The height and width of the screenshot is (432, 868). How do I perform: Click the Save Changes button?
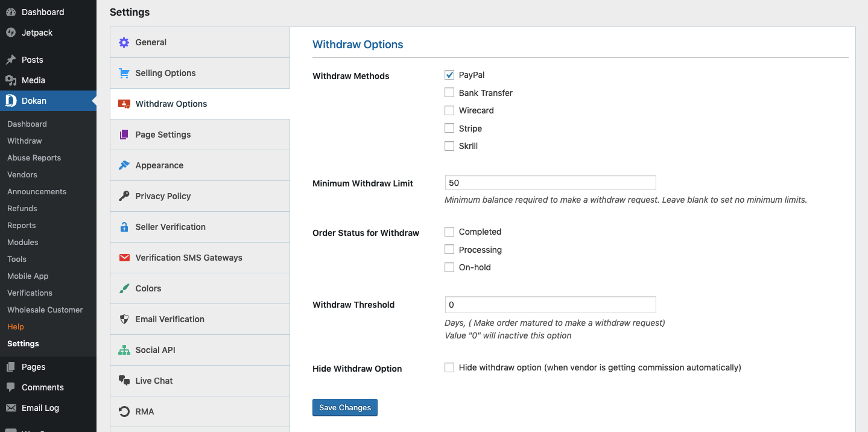345,408
